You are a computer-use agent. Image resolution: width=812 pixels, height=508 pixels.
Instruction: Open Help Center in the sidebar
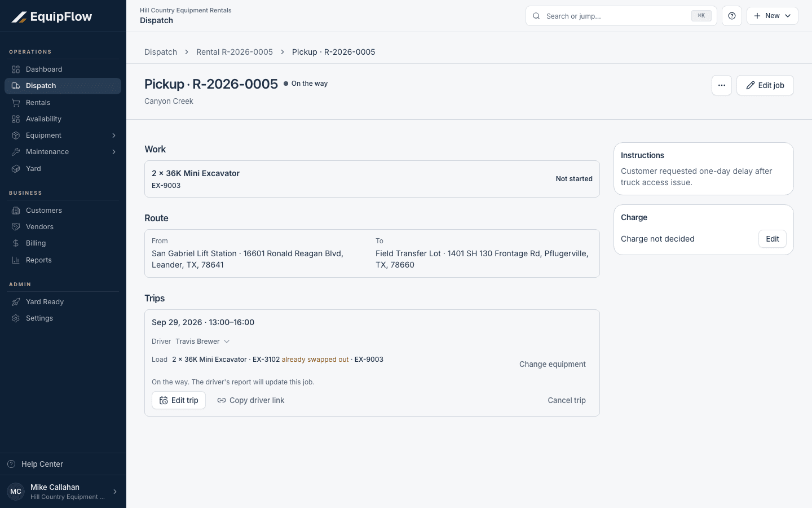tap(63, 464)
